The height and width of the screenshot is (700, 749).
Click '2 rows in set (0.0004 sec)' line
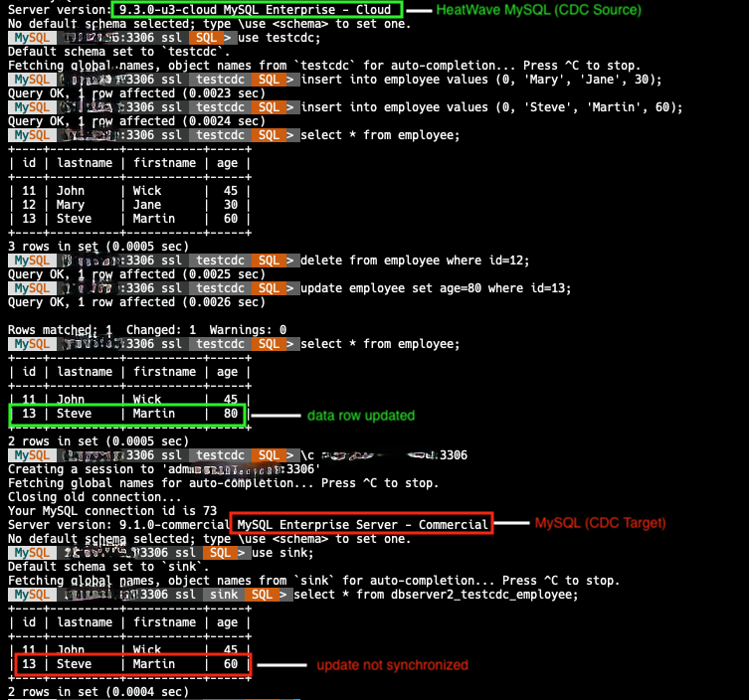(97, 692)
